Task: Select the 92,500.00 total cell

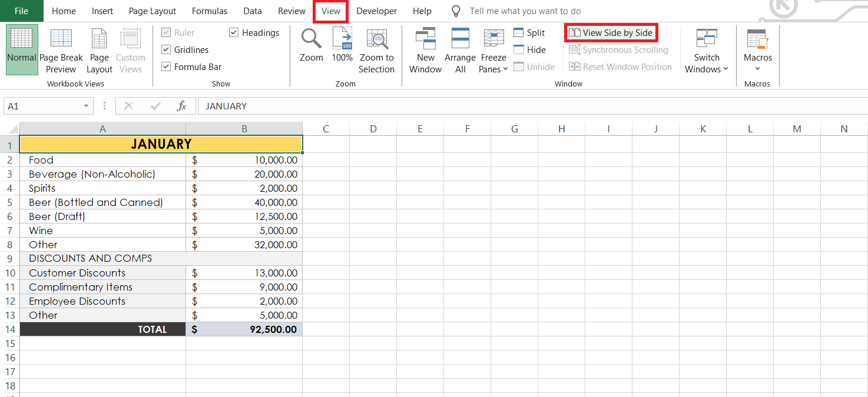Action: (244, 329)
